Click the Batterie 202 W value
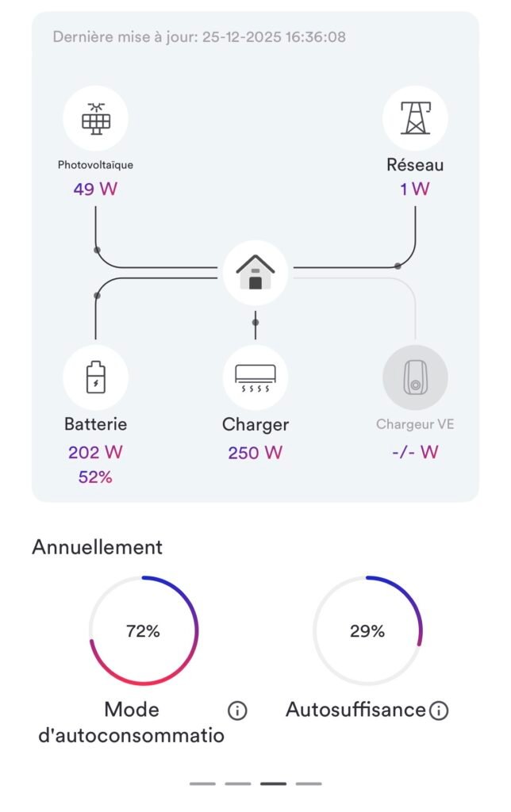 coord(95,452)
